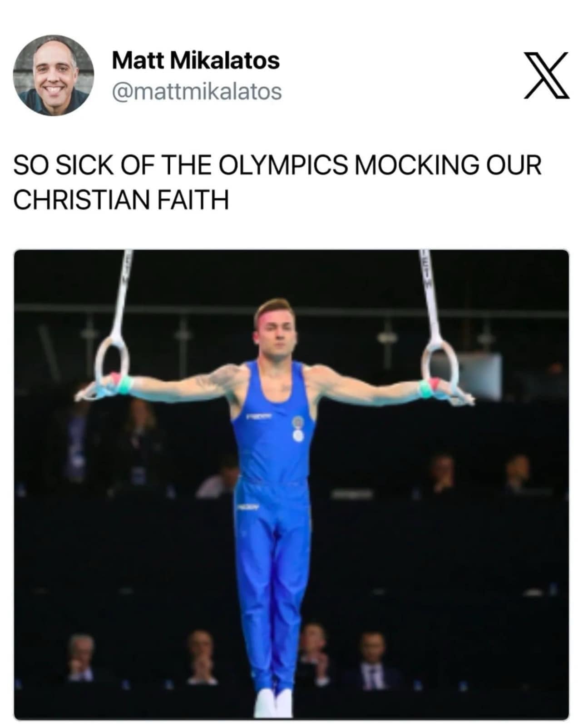
Task: Visit the @mattmikalatos handle link
Action: click(x=197, y=91)
